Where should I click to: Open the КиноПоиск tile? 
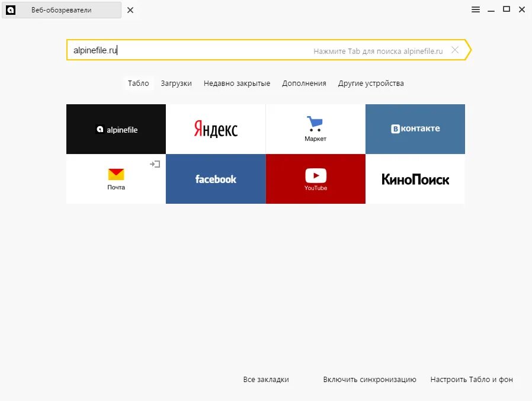click(415, 179)
